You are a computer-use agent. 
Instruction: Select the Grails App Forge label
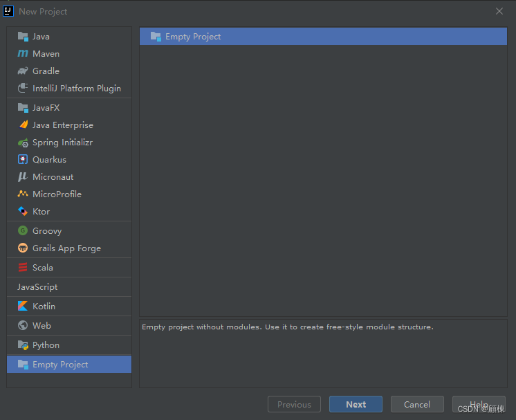click(x=67, y=248)
